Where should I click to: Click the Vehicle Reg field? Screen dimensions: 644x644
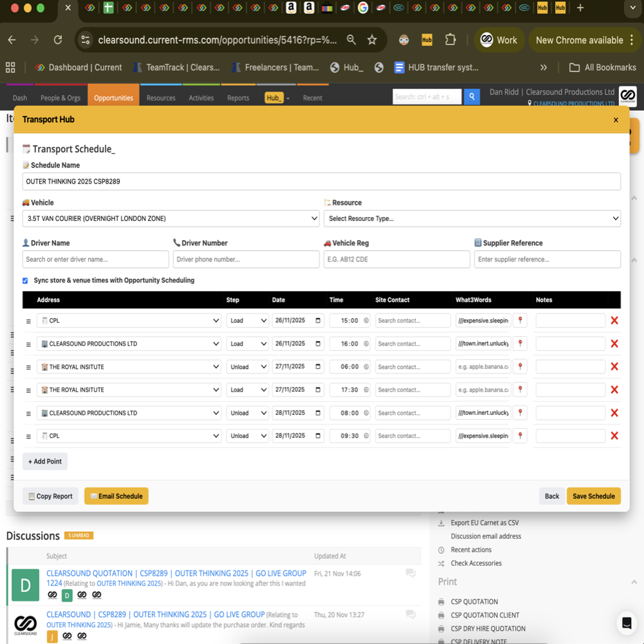pos(397,260)
